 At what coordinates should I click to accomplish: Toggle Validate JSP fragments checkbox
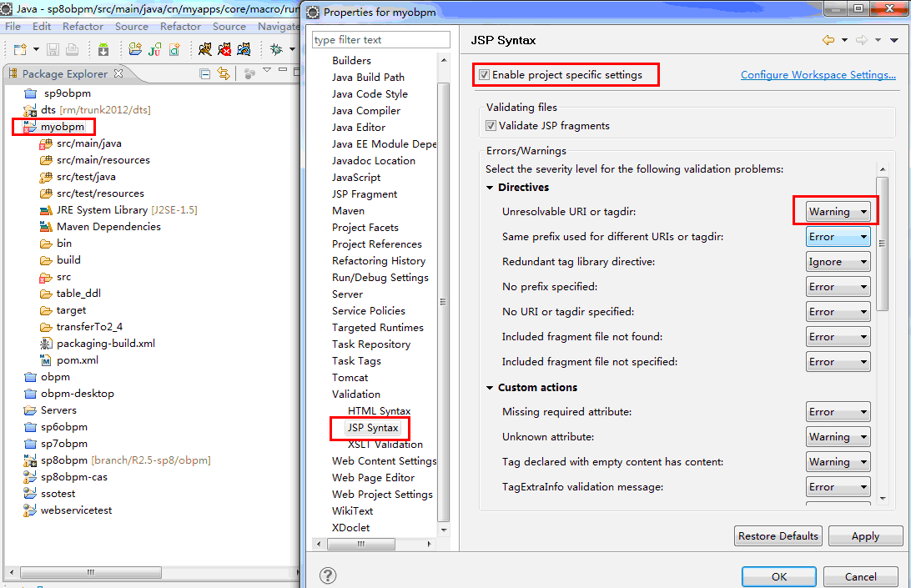pos(491,125)
